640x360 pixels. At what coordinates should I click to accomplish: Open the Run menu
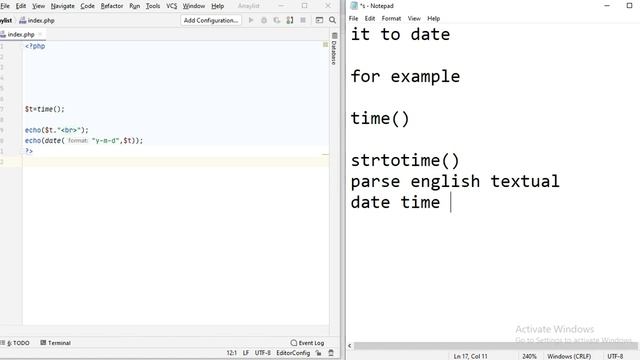[x=134, y=6]
